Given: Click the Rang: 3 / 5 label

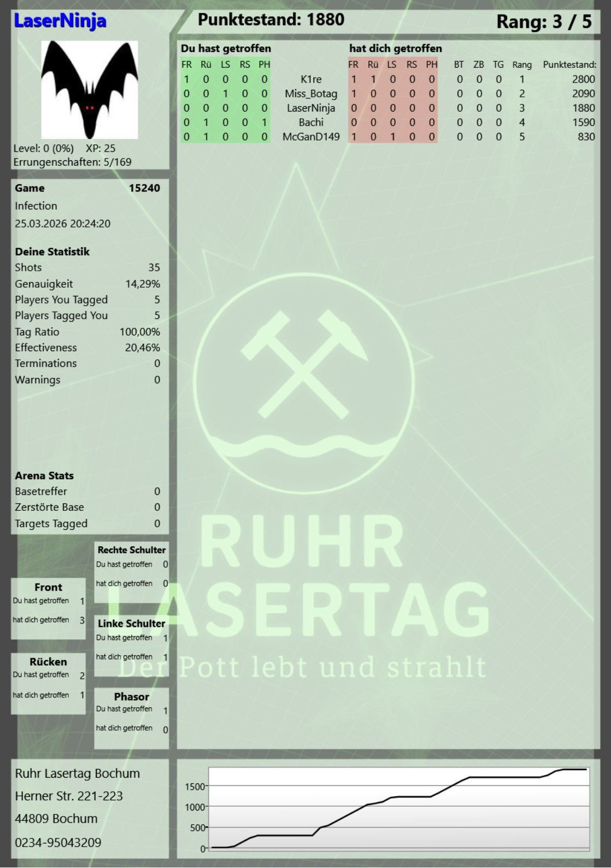Looking at the screenshot, I should (x=543, y=22).
